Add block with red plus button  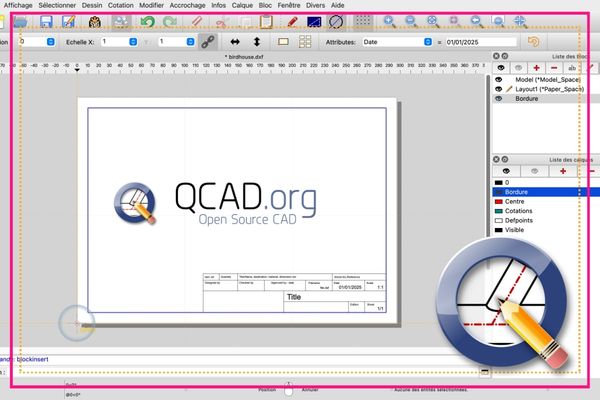(536, 68)
